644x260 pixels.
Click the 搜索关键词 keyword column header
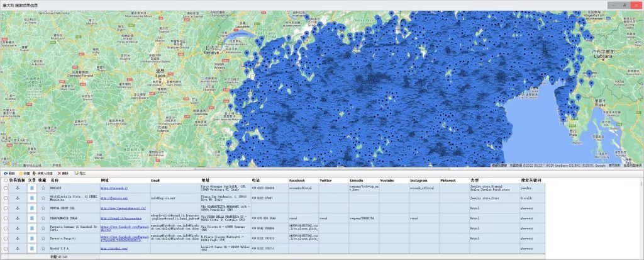(x=531, y=181)
